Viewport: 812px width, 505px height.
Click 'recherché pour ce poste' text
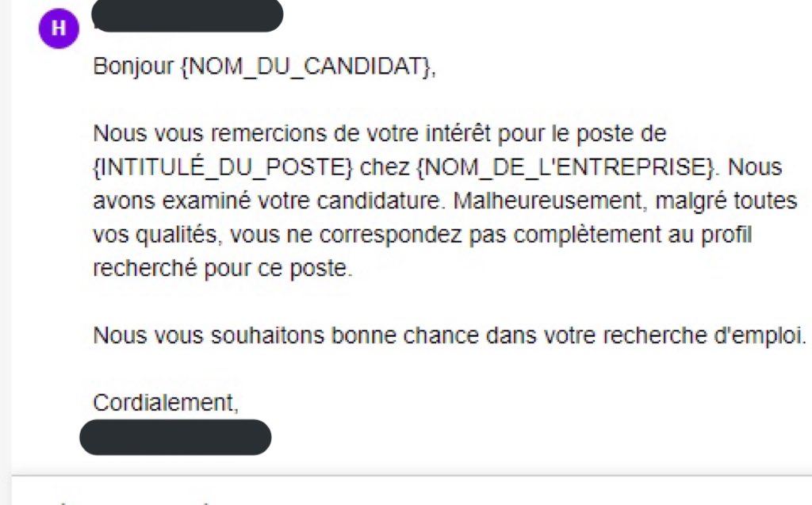click(x=222, y=268)
